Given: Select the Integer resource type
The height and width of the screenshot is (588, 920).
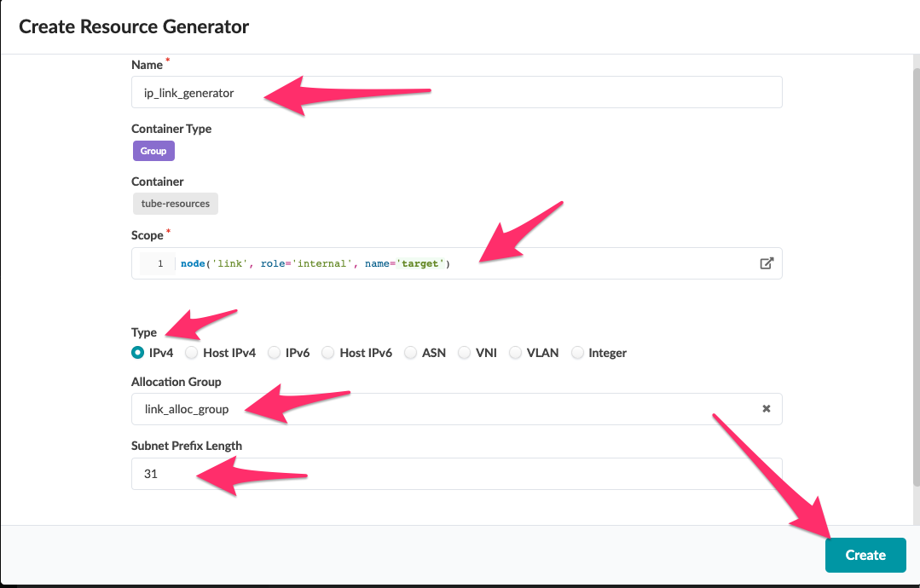Looking at the screenshot, I should coord(577,352).
